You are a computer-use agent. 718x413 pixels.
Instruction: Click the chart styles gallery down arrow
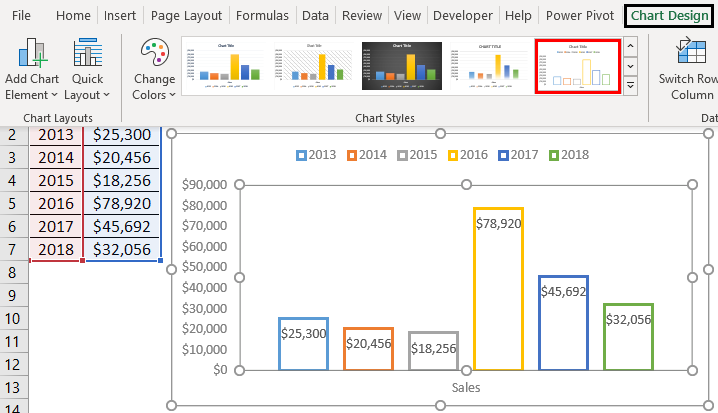[x=631, y=66]
